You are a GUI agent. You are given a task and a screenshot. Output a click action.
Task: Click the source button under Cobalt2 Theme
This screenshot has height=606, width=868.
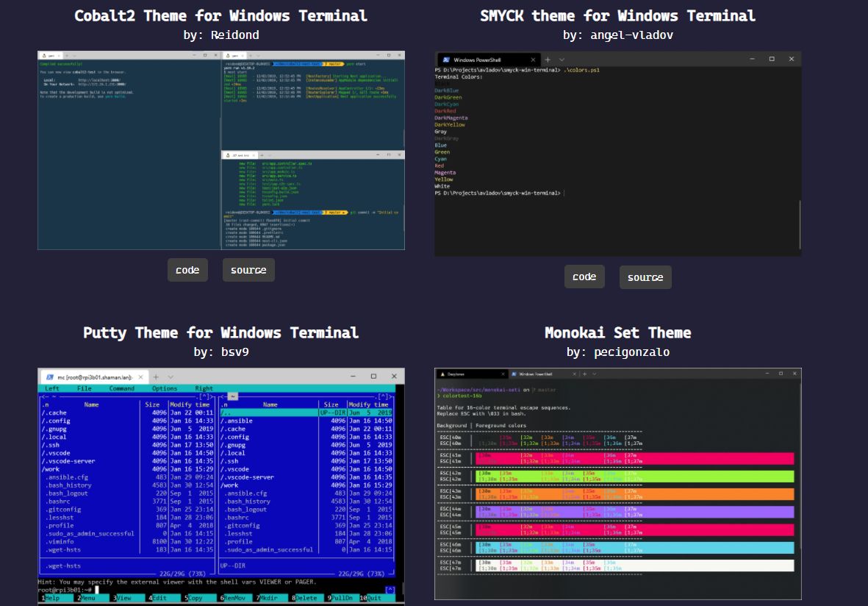point(248,270)
